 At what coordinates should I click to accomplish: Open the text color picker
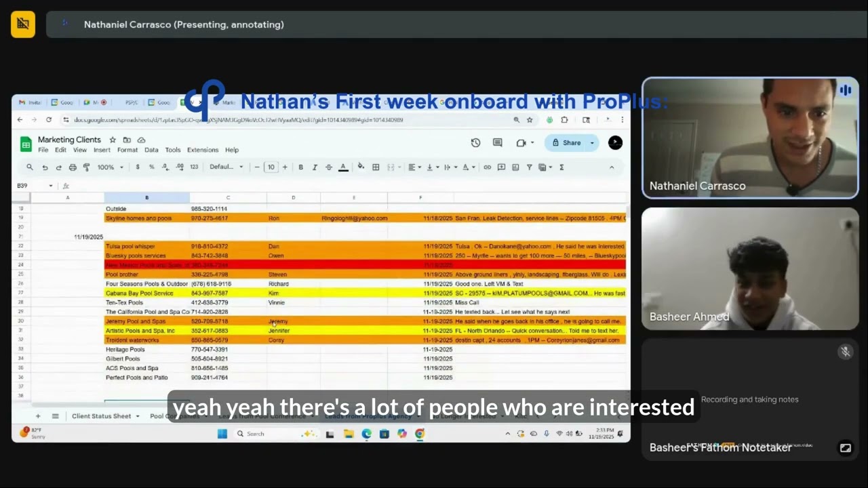coord(343,167)
